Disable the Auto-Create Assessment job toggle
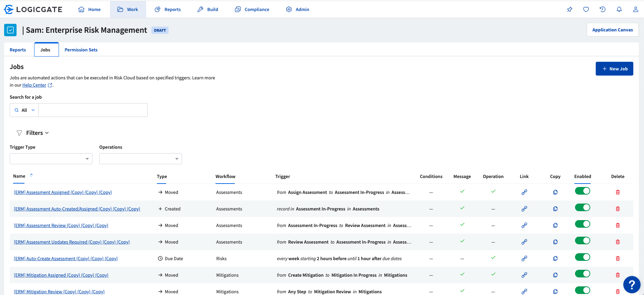This screenshot has height=295, width=644. 583,257
